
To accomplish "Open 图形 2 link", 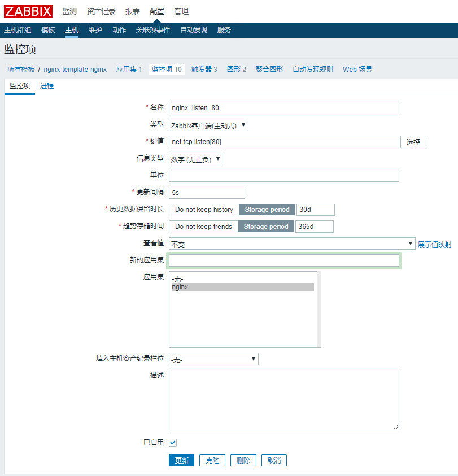I will click(237, 70).
